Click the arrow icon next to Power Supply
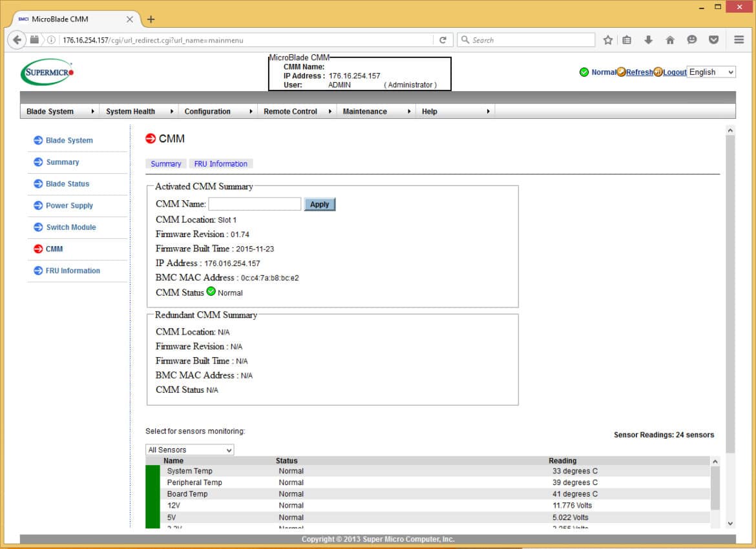 (x=38, y=205)
